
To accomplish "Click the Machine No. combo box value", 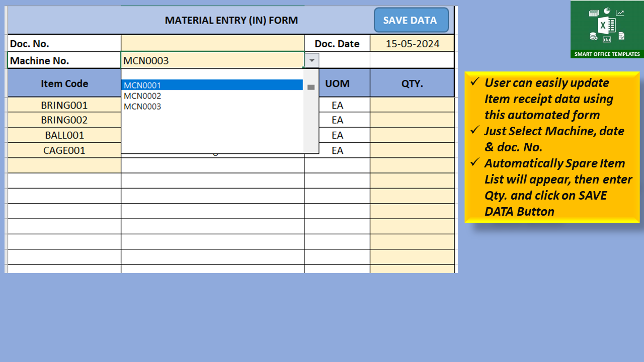I will pyautogui.click(x=212, y=60).
